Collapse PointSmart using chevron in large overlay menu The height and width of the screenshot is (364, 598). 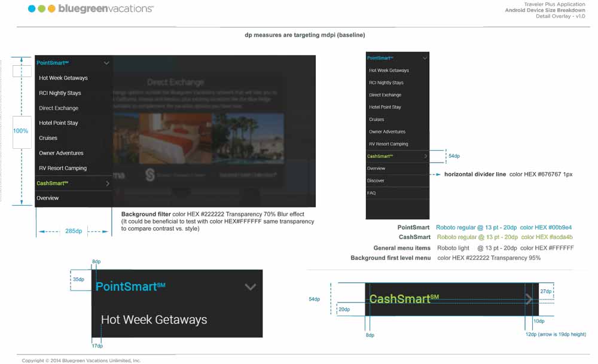[106, 63]
